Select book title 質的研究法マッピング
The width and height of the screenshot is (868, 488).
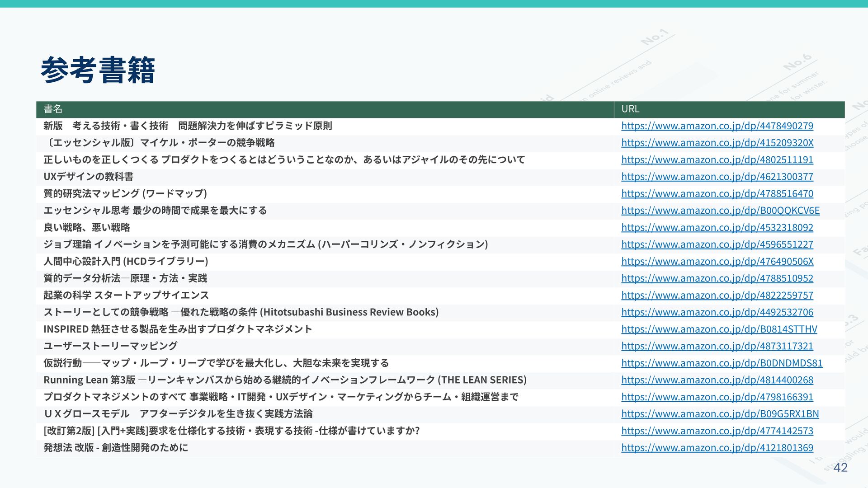125,193
